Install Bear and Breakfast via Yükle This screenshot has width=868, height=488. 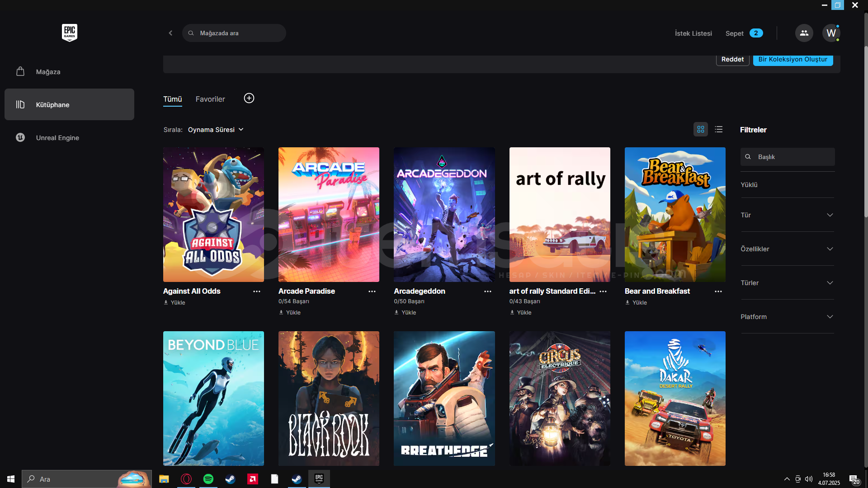636,303
